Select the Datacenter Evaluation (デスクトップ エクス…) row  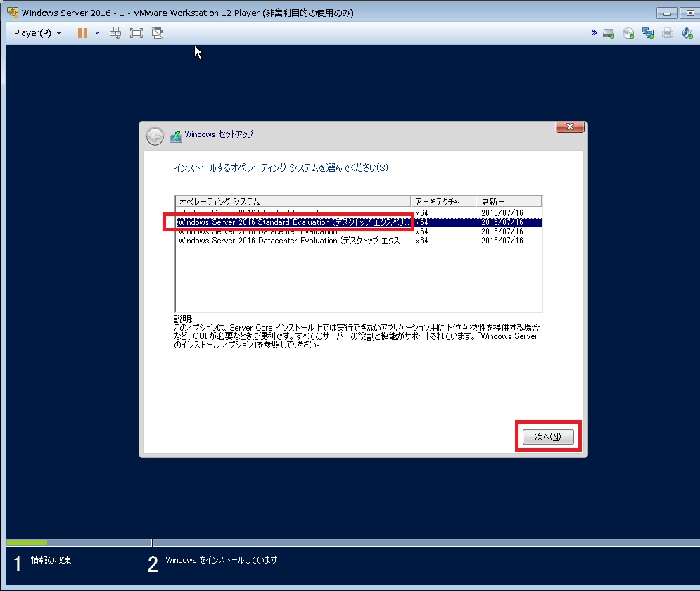[x=359, y=241]
